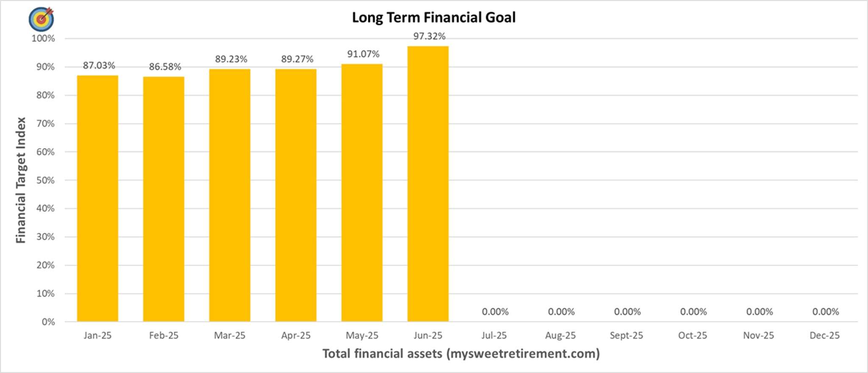The width and height of the screenshot is (868, 373).
Task: Select the Sept-25 axis label
Action: [x=626, y=335]
